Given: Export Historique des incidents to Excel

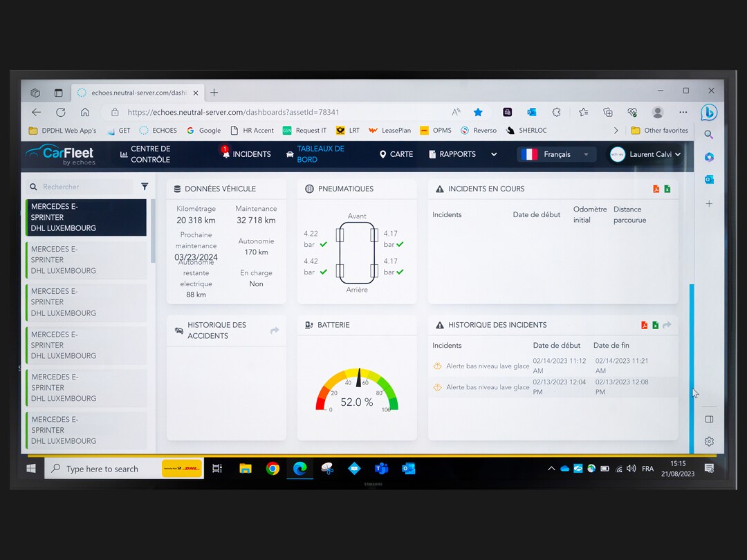Looking at the screenshot, I should coord(656,325).
